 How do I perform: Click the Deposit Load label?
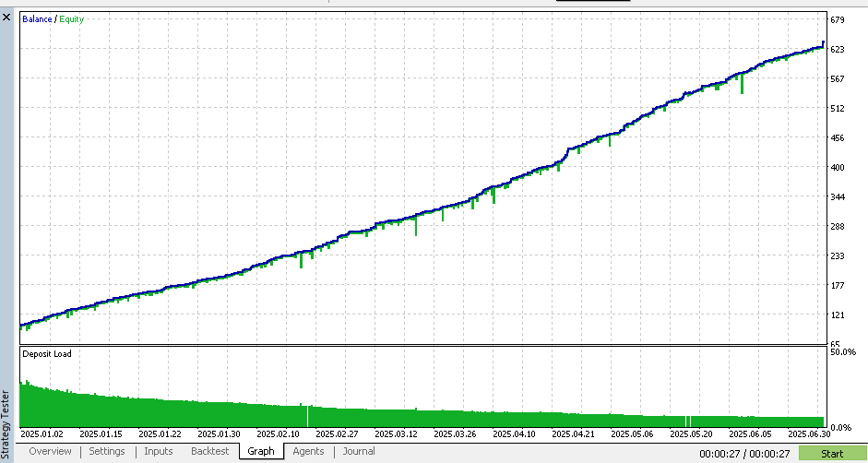tap(46, 354)
